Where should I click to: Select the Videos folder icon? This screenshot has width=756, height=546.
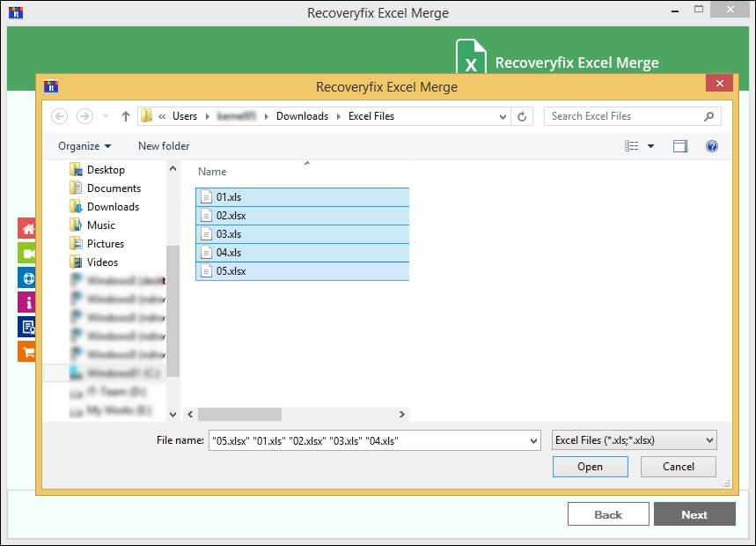click(x=76, y=262)
